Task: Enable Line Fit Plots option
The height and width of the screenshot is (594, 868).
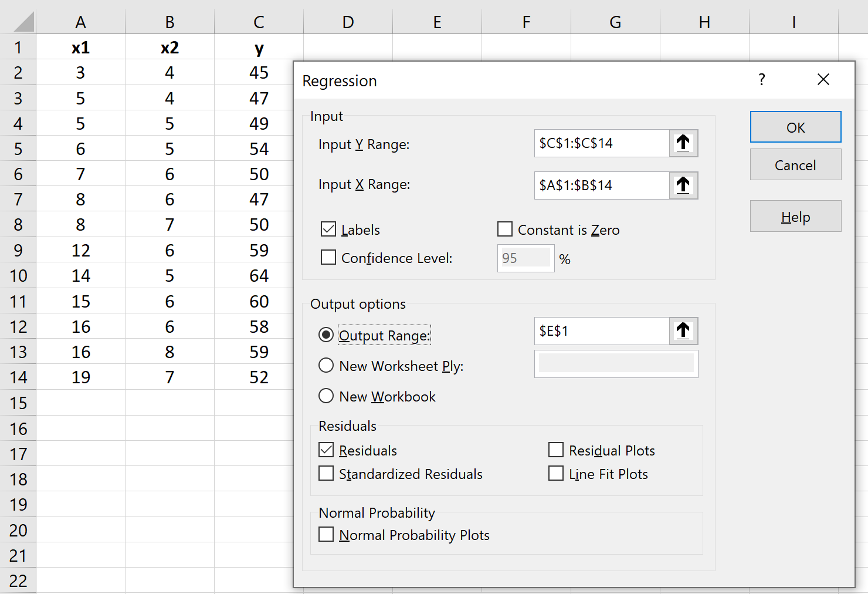Action: pos(556,474)
